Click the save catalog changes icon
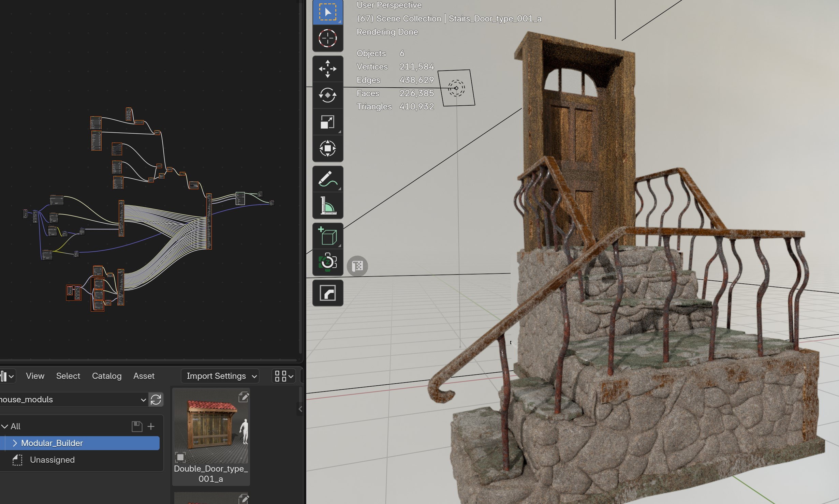Viewport: 839px width, 504px height. 137,426
